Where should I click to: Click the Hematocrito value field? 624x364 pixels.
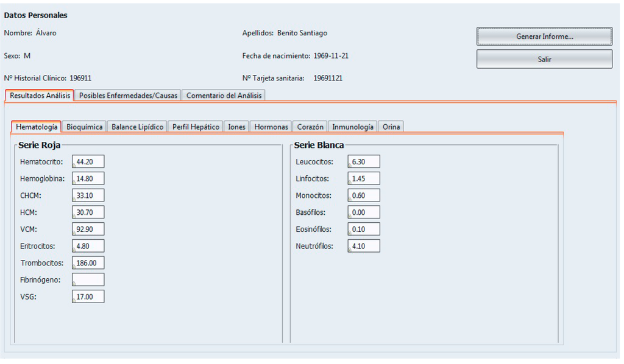pyautogui.click(x=88, y=161)
